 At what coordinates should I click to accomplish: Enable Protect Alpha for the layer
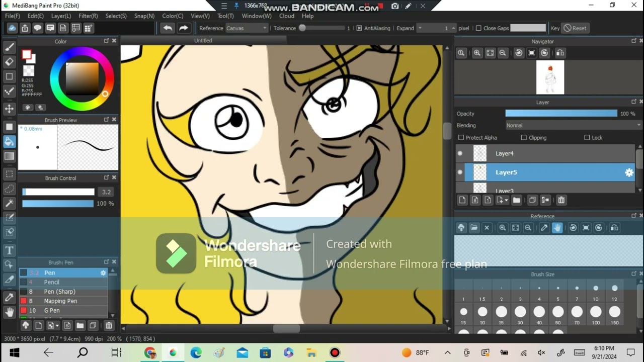(x=461, y=138)
